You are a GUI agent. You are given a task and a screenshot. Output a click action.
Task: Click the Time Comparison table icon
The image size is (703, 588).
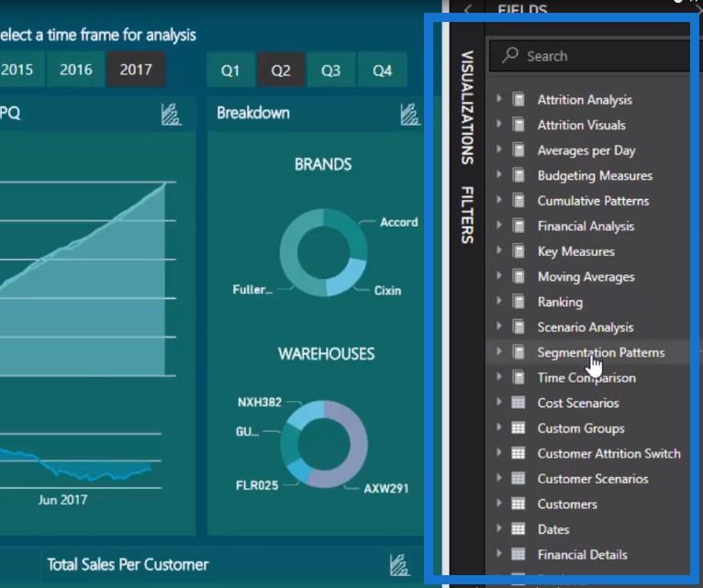519,377
